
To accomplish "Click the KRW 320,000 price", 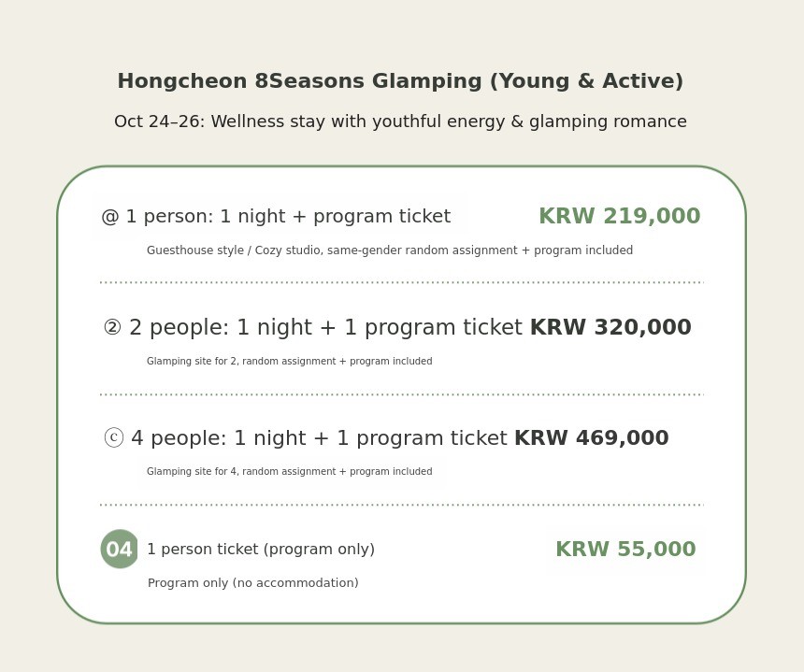I will pos(610,328).
